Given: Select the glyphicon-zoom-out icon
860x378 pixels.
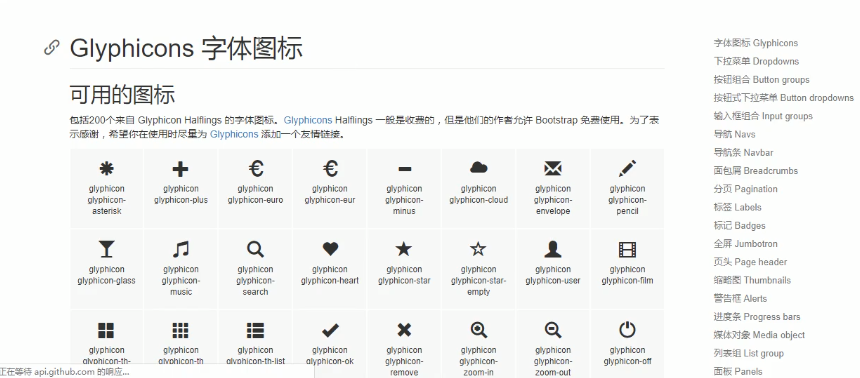Looking at the screenshot, I should [x=553, y=330].
